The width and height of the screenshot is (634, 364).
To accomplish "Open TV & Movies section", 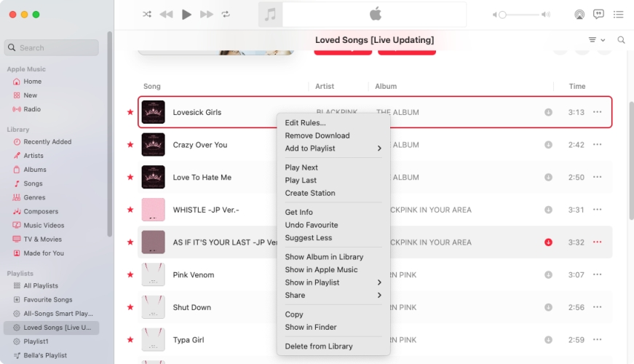I will click(x=42, y=239).
